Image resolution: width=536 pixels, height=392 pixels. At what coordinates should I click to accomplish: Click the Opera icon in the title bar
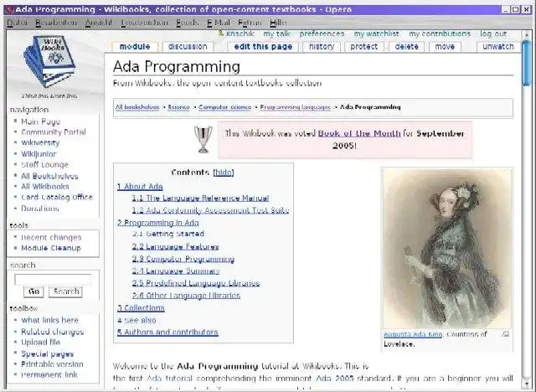click(10, 9)
